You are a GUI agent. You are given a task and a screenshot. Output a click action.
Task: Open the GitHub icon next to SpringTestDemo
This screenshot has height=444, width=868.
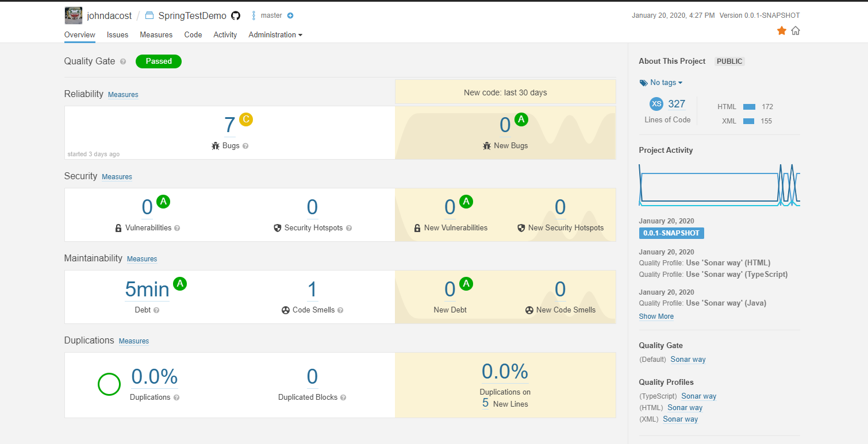pyautogui.click(x=236, y=16)
